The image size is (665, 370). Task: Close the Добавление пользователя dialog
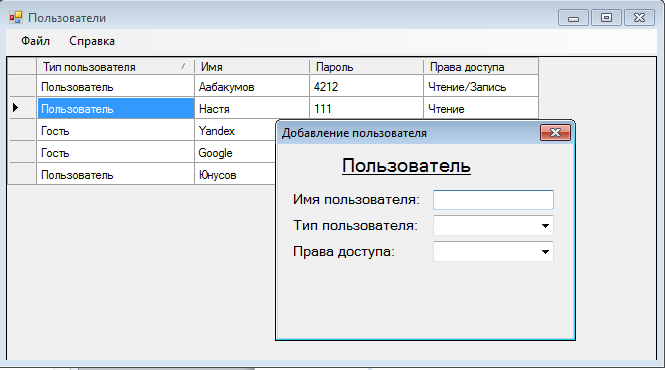coord(555,133)
